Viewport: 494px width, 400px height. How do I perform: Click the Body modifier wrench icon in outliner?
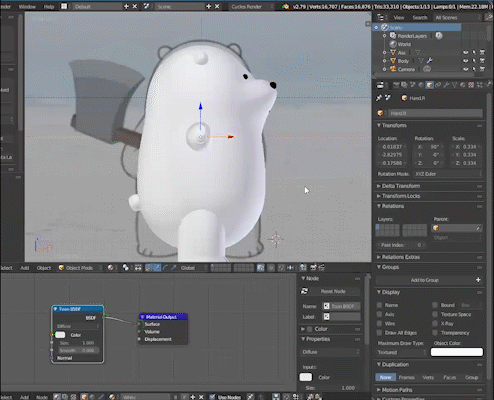pyautogui.click(x=430, y=61)
